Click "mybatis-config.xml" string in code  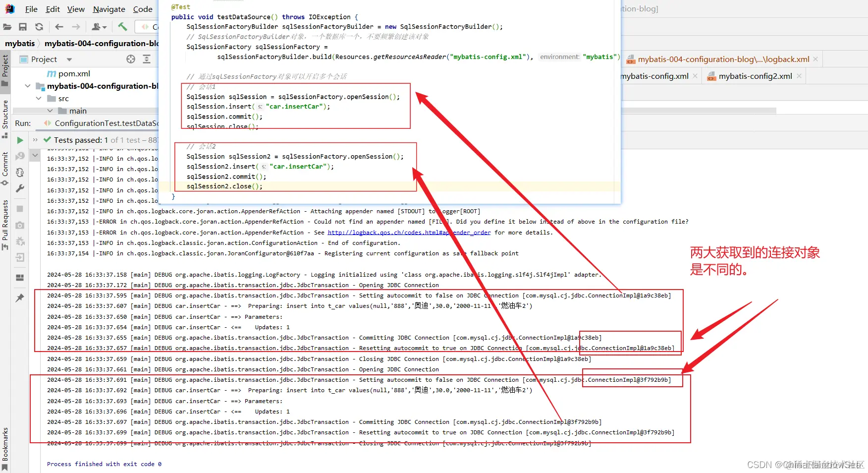pyautogui.click(x=488, y=57)
